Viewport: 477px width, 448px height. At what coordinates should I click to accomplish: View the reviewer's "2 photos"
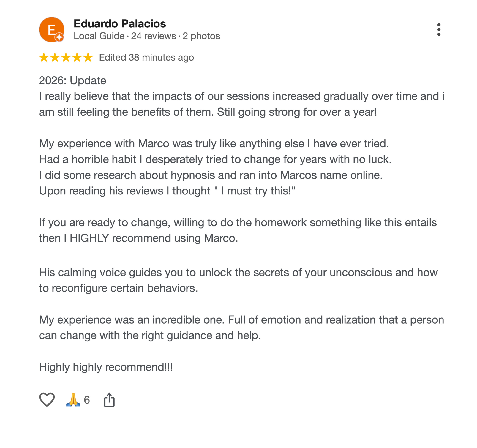tap(201, 36)
